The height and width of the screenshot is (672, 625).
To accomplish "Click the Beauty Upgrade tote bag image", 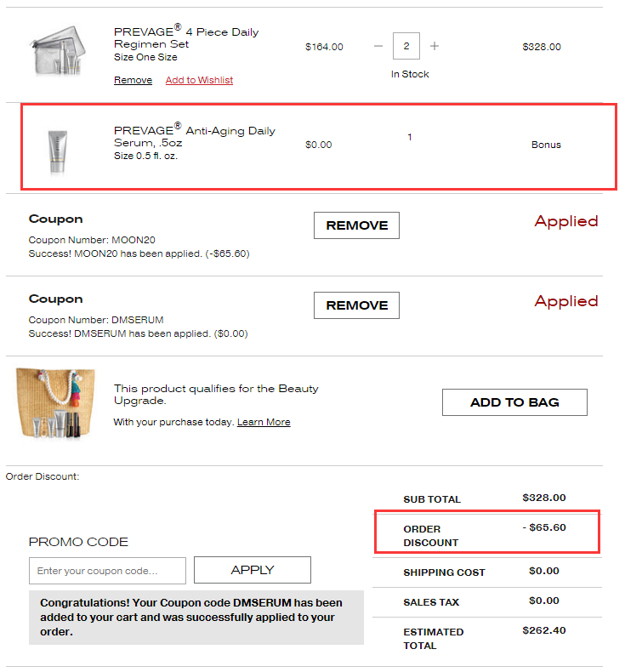I will click(x=55, y=401).
